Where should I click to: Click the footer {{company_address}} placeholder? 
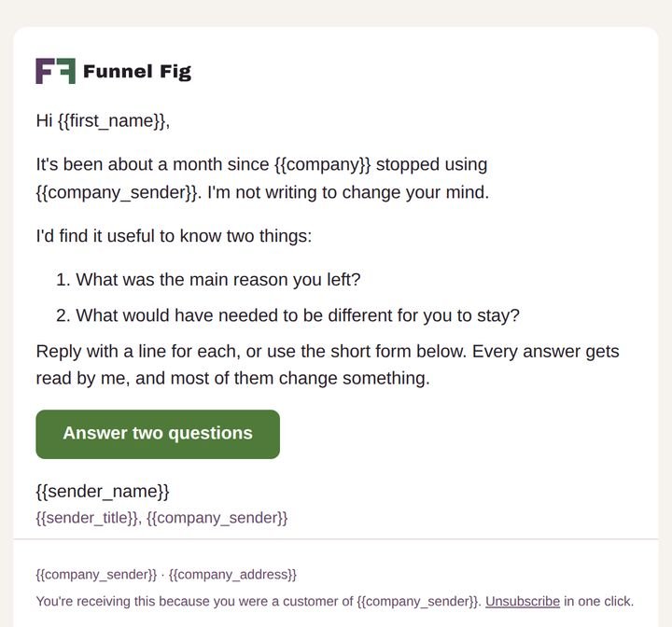pyautogui.click(x=232, y=575)
